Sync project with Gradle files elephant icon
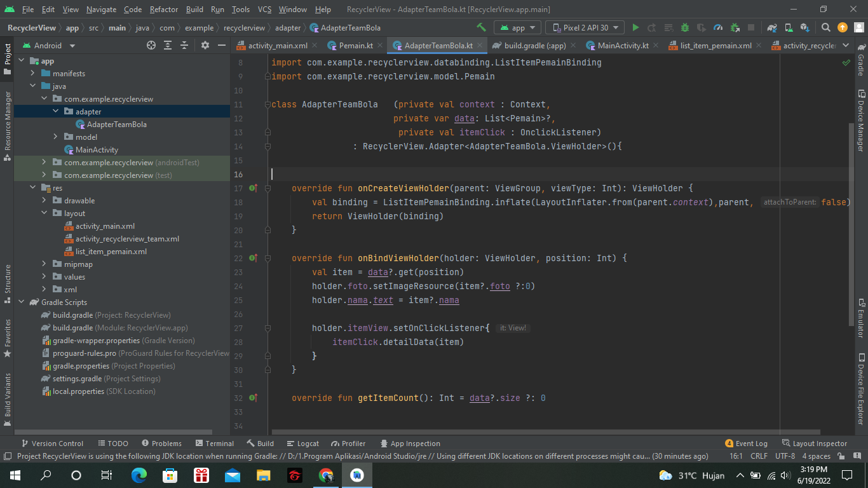 tap(772, 27)
